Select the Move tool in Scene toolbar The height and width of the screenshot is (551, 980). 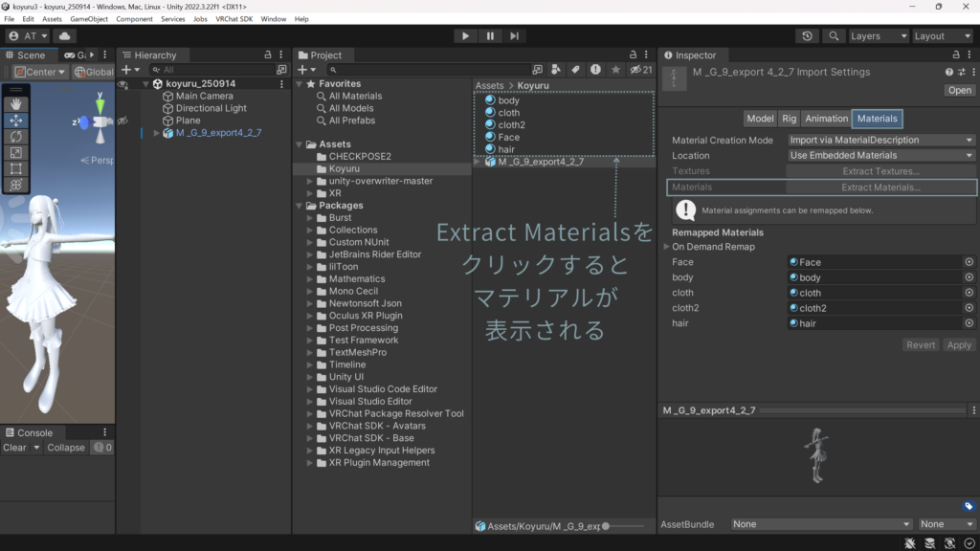coord(16,121)
